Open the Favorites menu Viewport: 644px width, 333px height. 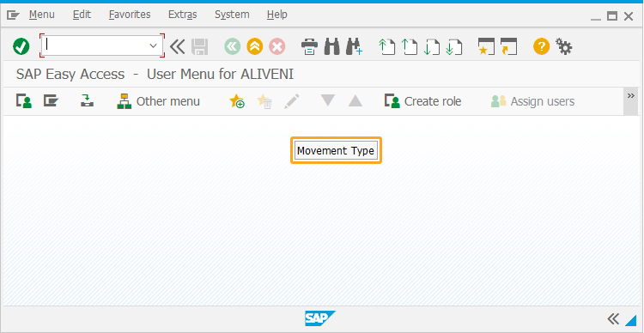tap(130, 15)
